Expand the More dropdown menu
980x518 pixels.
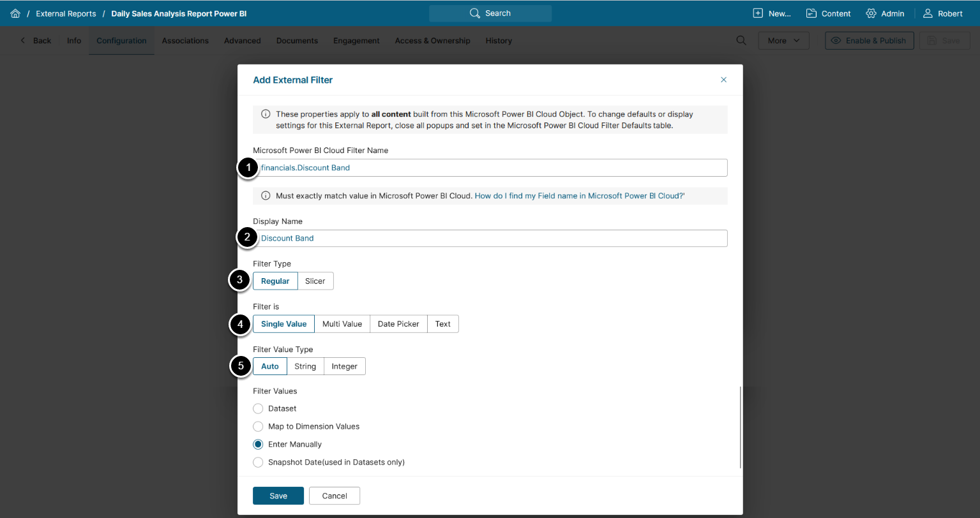click(783, 41)
